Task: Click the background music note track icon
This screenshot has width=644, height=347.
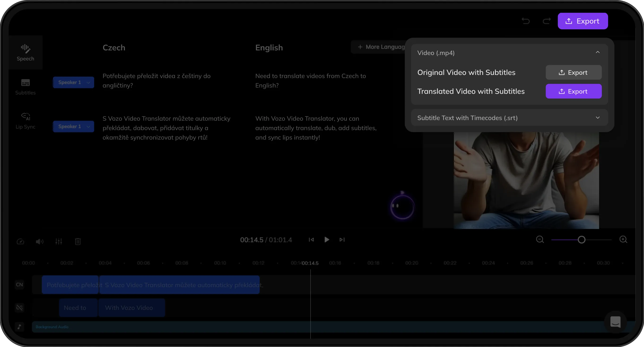Action: pyautogui.click(x=19, y=327)
